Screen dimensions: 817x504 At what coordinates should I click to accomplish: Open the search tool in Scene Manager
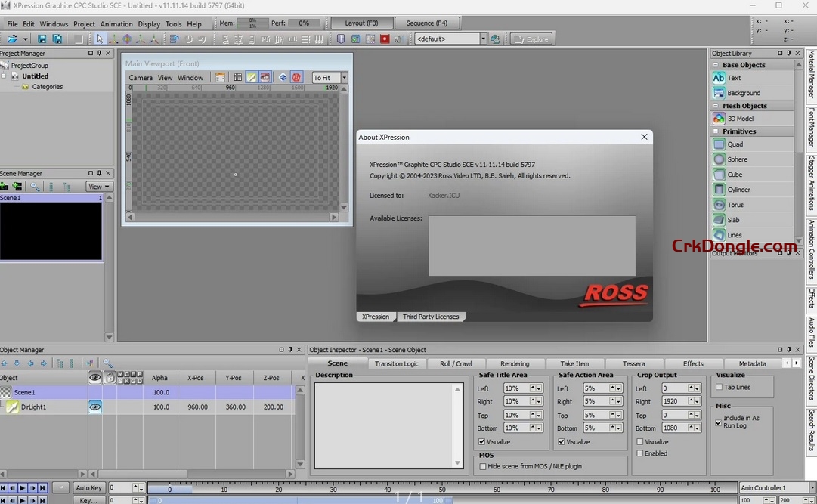36,186
